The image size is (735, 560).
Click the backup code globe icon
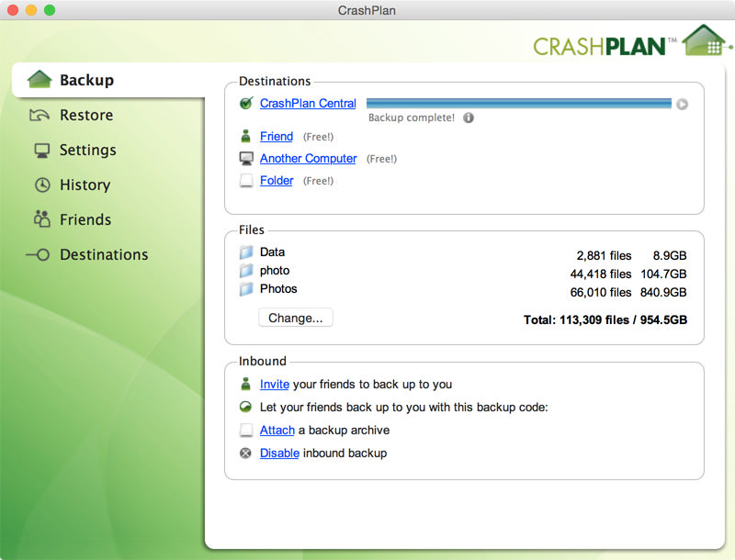tap(245, 407)
